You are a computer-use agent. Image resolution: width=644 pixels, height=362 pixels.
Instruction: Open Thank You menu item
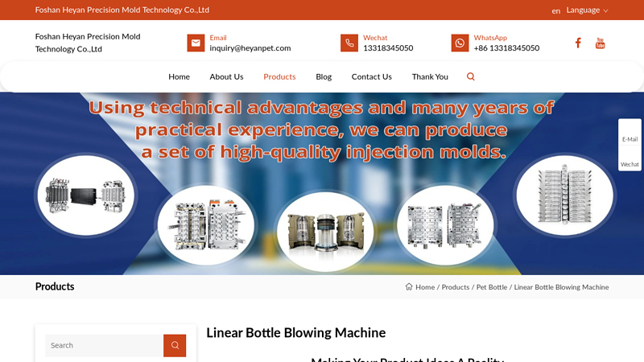430,76
